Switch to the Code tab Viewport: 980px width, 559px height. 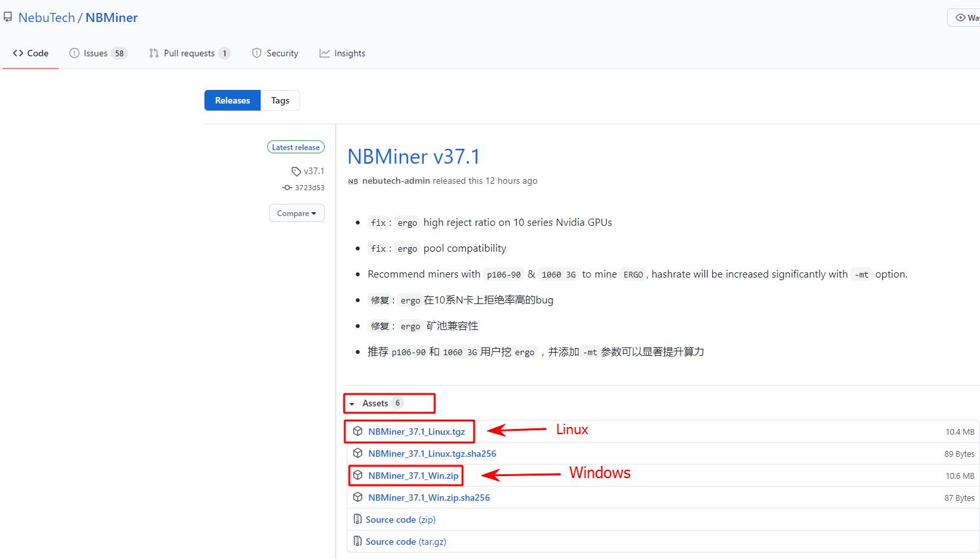30,53
